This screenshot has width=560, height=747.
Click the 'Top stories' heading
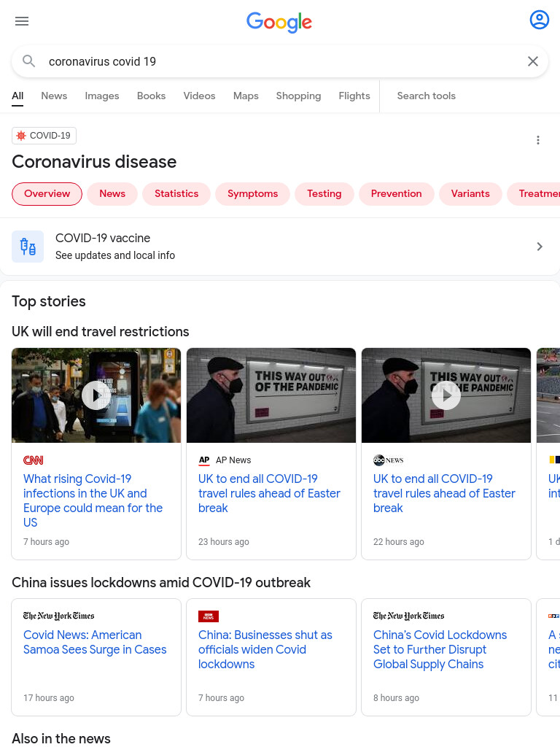49,301
